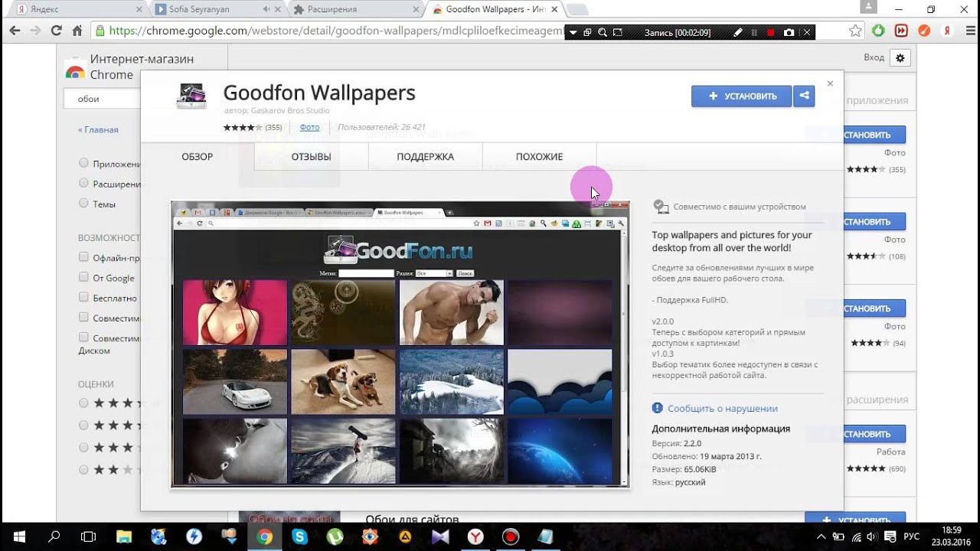
Task: Show hidden system tray icons
Action: tap(822, 537)
